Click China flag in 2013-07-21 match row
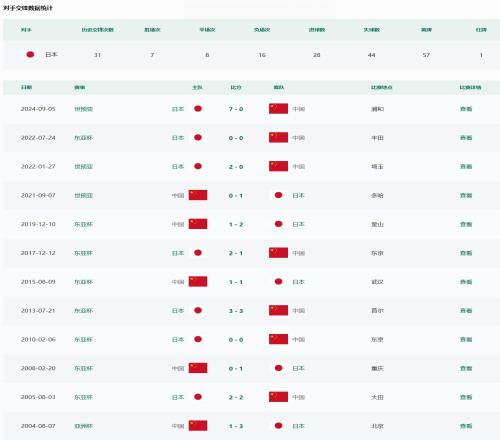Viewport: 500px width, 440px height. [278, 310]
